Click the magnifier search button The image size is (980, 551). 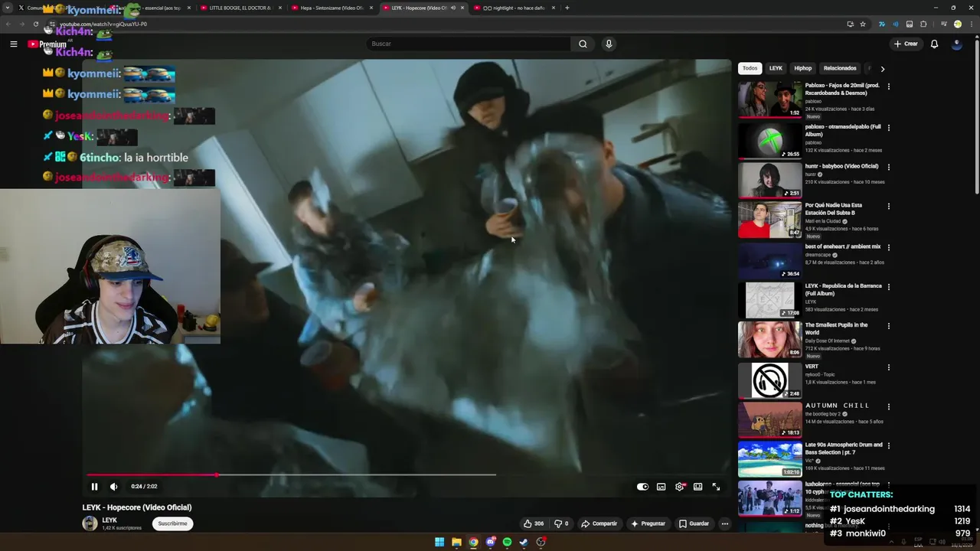point(583,44)
